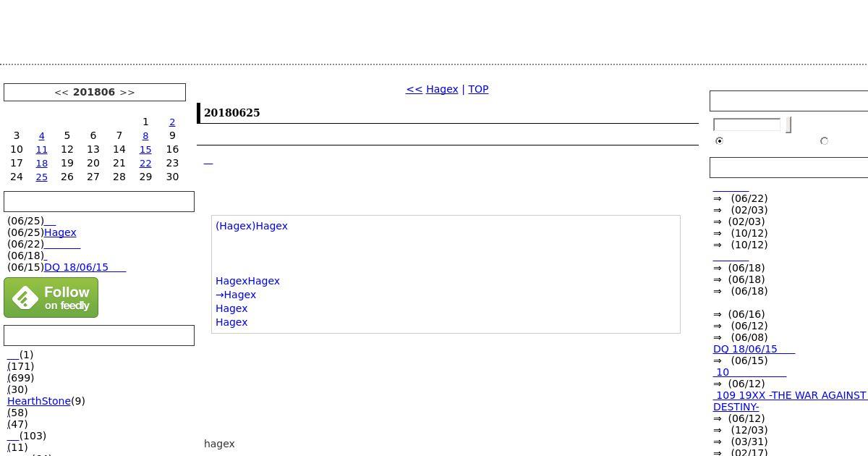Click the Follow on feedly badge

51,297
